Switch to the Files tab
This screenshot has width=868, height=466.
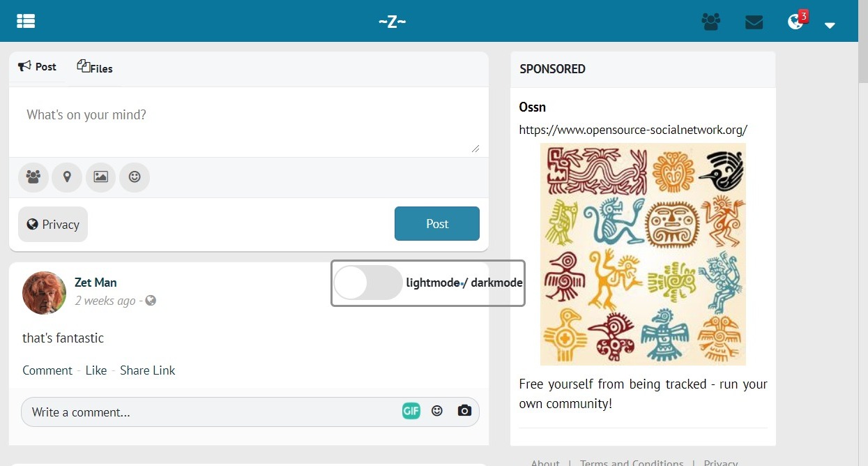point(95,68)
